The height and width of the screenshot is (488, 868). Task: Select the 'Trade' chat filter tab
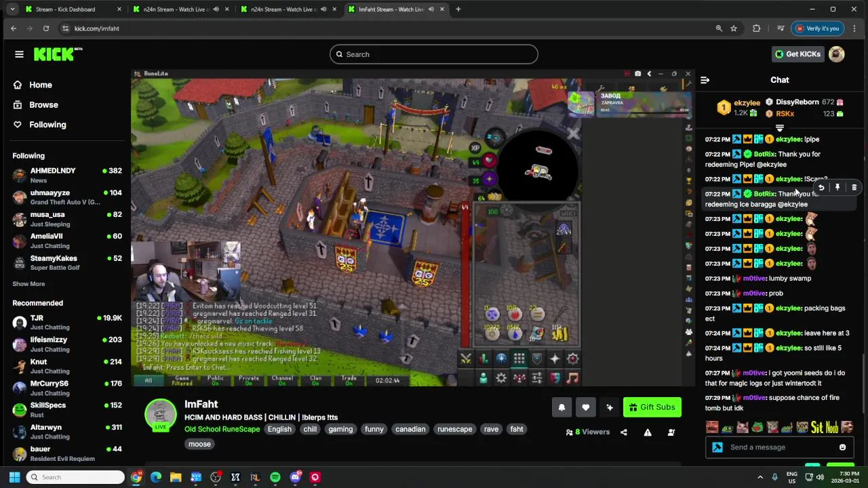[x=349, y=380]
